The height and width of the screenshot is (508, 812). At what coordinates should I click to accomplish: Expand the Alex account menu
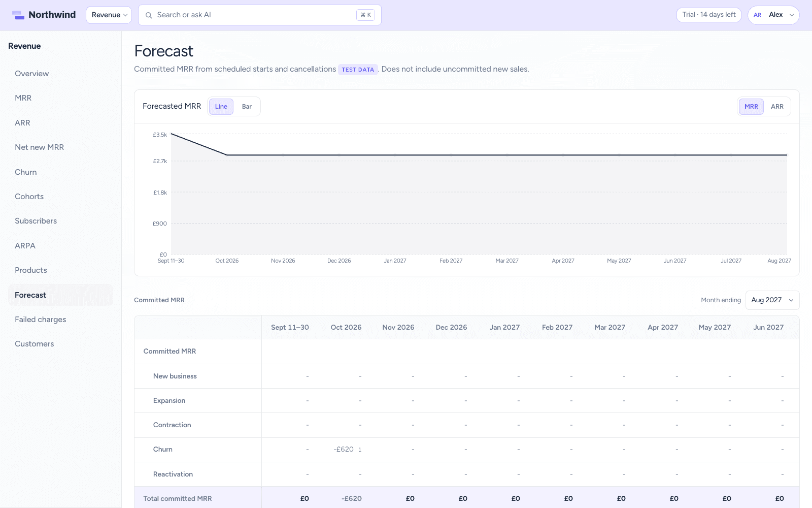click(773, 15)
